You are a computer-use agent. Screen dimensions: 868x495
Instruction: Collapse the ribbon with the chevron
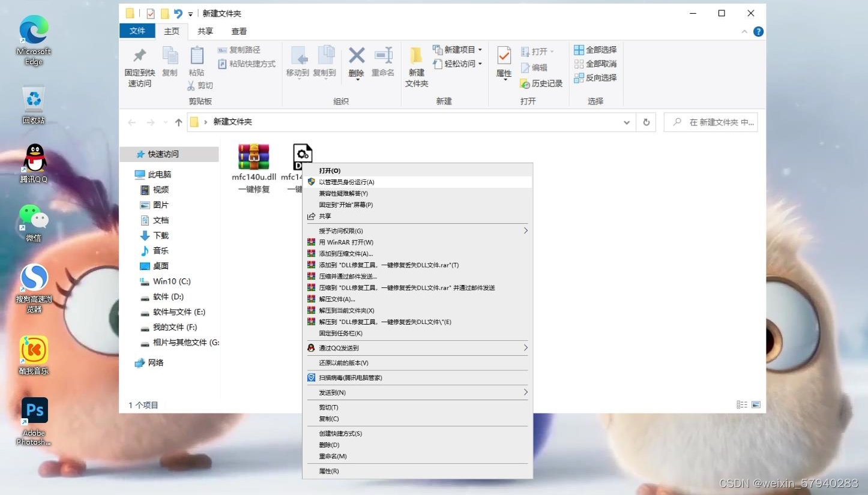[x=745, y=31]
